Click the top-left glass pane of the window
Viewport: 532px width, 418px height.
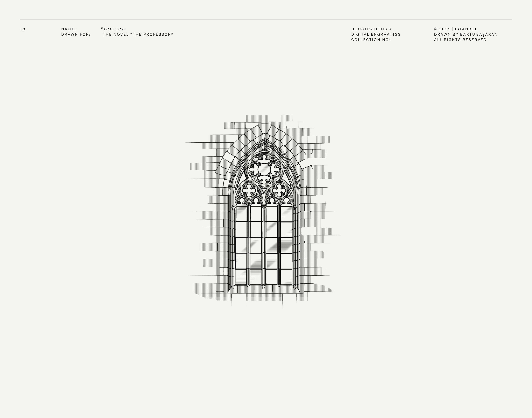[241, 214]
